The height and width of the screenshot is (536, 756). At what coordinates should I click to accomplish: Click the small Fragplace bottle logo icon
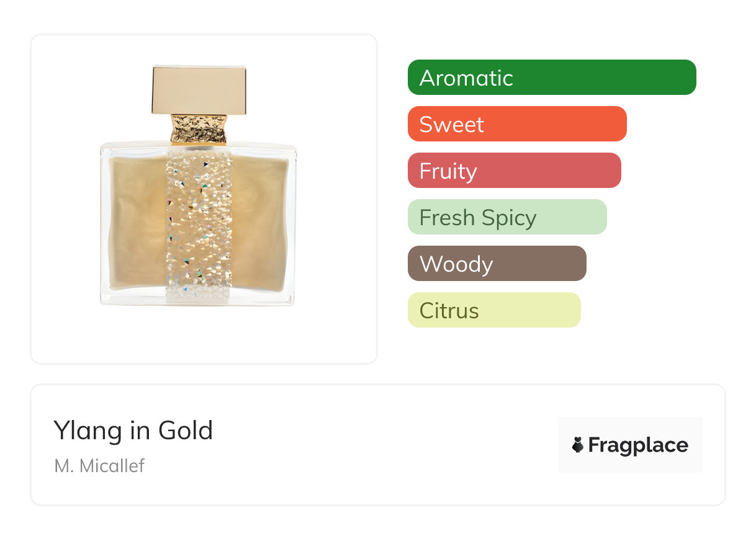pyautogui.click(x=578, y=445)
